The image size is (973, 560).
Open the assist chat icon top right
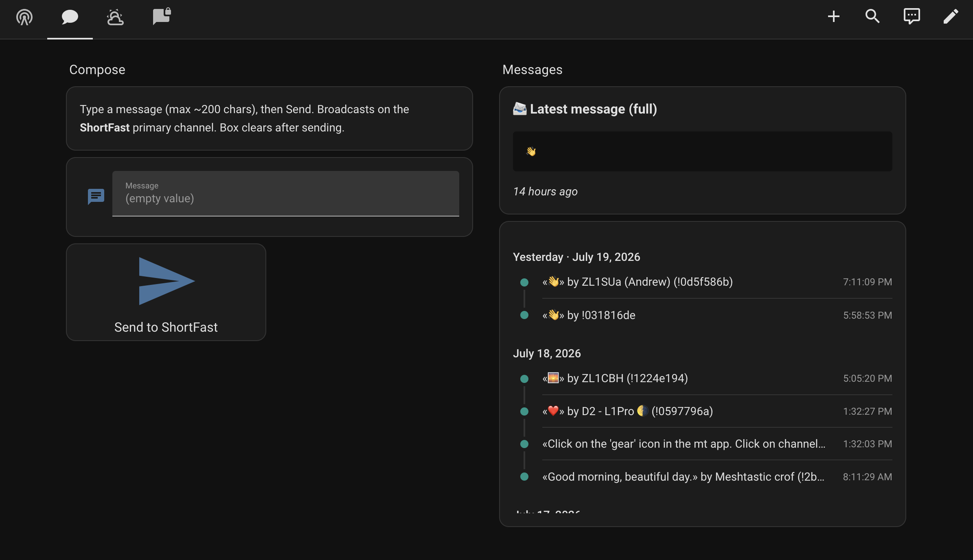pos(912,16)
